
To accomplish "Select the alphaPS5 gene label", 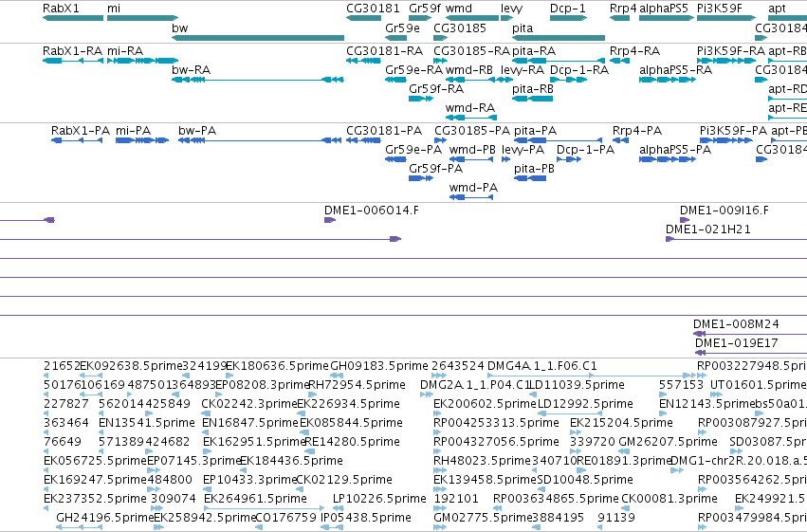I will (x=664, y=9).
